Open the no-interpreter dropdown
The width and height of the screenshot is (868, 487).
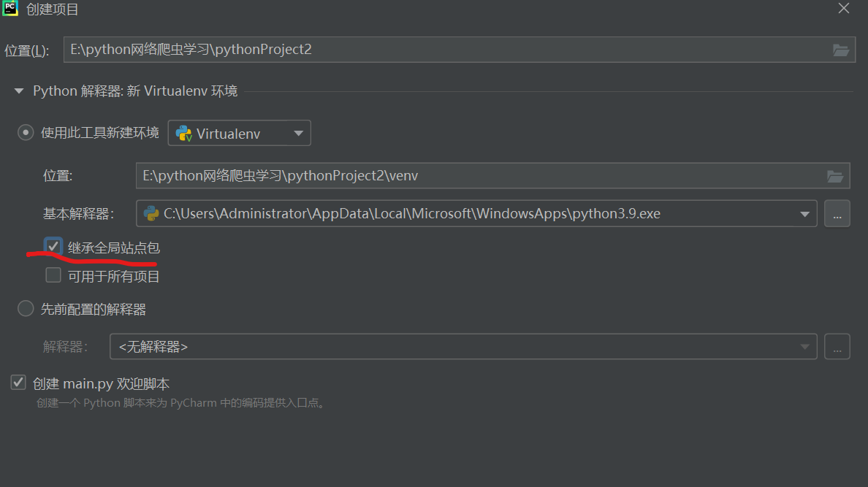coord(463,347)
